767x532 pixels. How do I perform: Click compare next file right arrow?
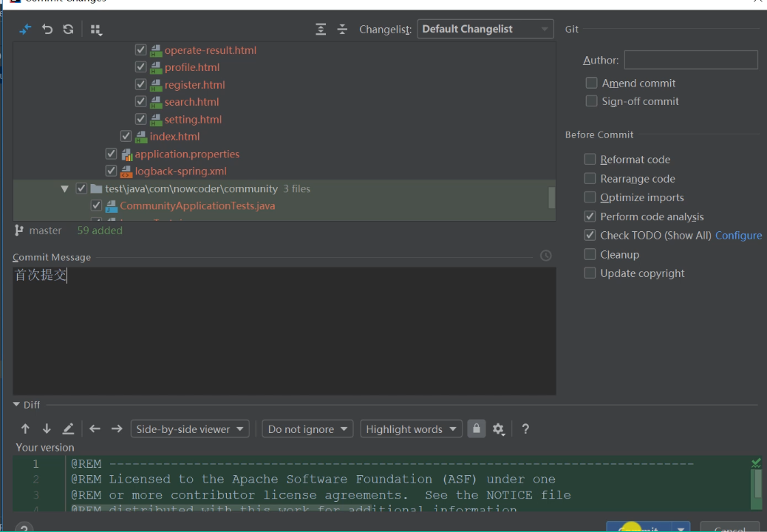point(117,429)
